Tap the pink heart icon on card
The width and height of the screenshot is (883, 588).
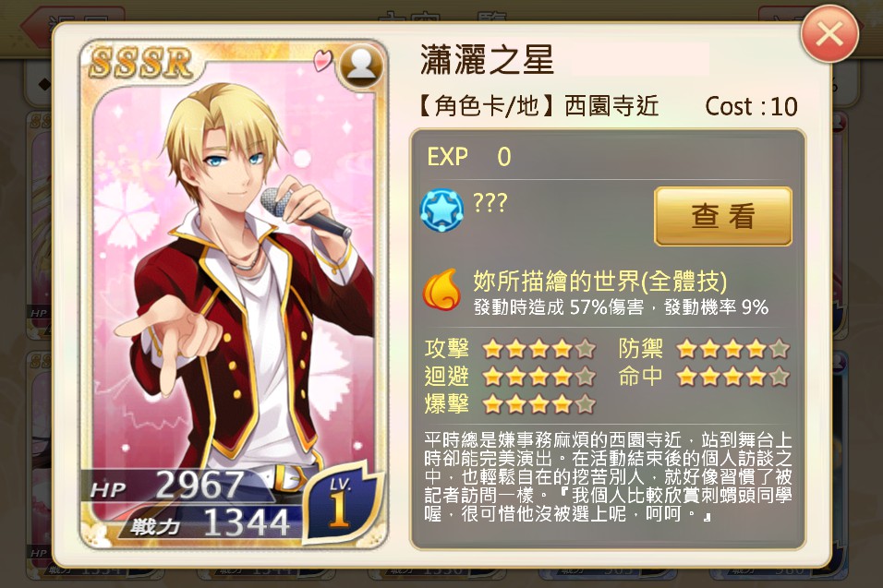[322, 60]
